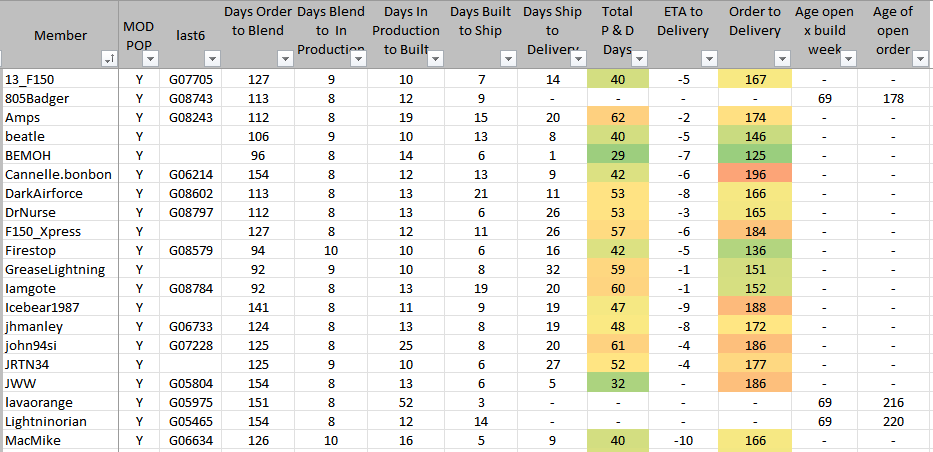Click the red 196 Order to Delivery cell

point(755,175)
